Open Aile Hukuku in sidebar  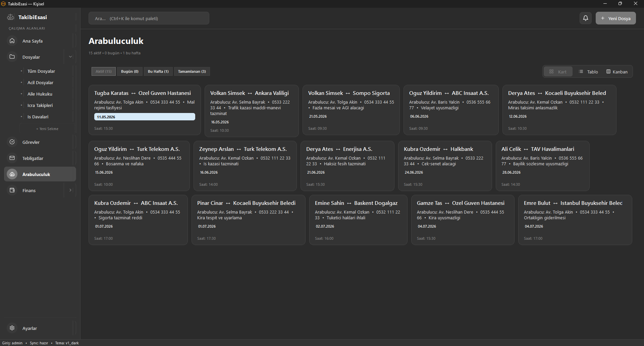pos(40,94)
